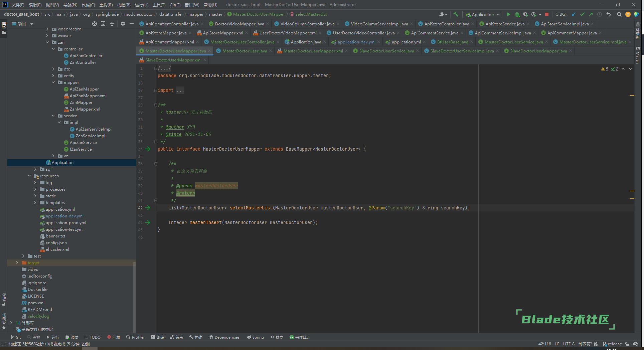Close the MasterDoctorUserMapper.java tab
Viewport: 644px width, 350px height.
coord(209,51)
